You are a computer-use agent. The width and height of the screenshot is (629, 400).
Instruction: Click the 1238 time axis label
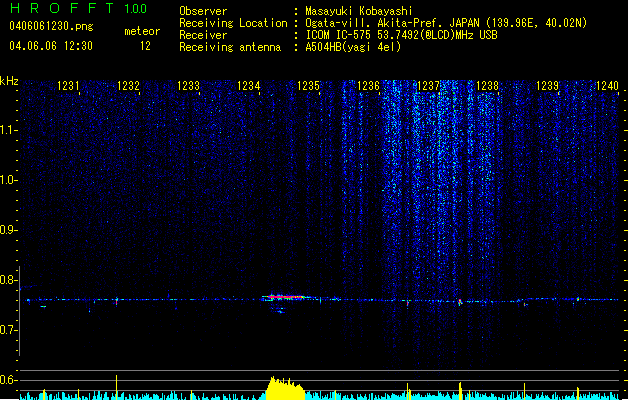pos(487,85)
